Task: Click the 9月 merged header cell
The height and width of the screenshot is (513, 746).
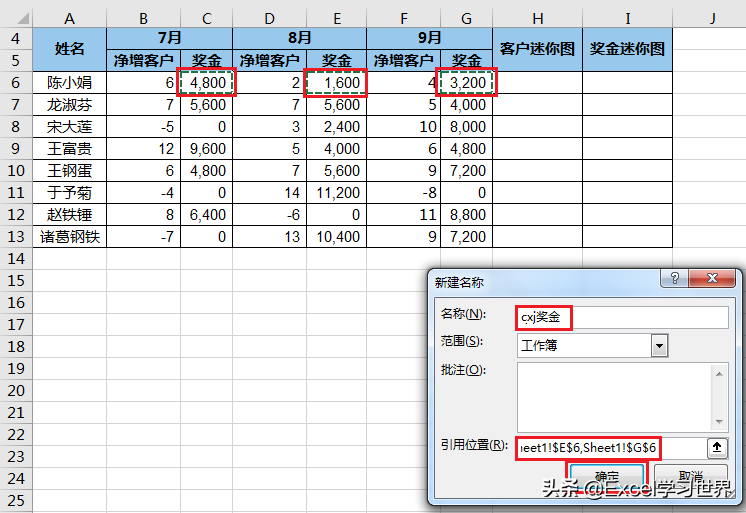Action: tap(429, 38)
